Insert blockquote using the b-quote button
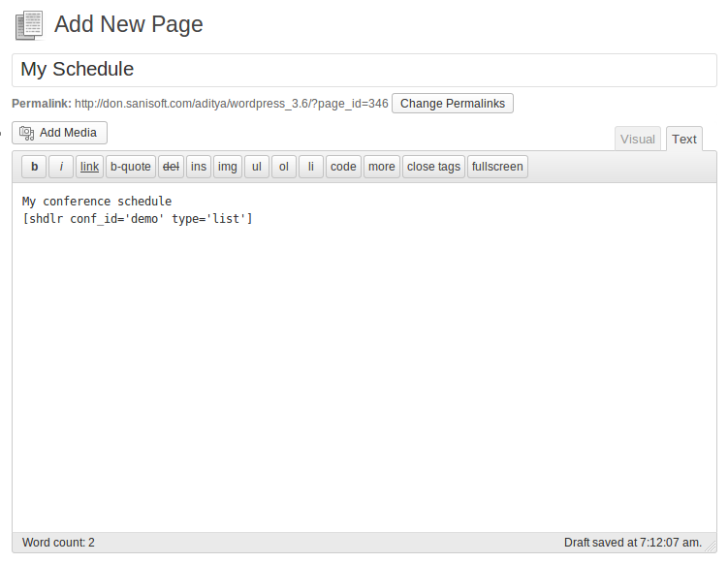Image resolution: width=728 pixels, height=563 pixels. point(131,167)
